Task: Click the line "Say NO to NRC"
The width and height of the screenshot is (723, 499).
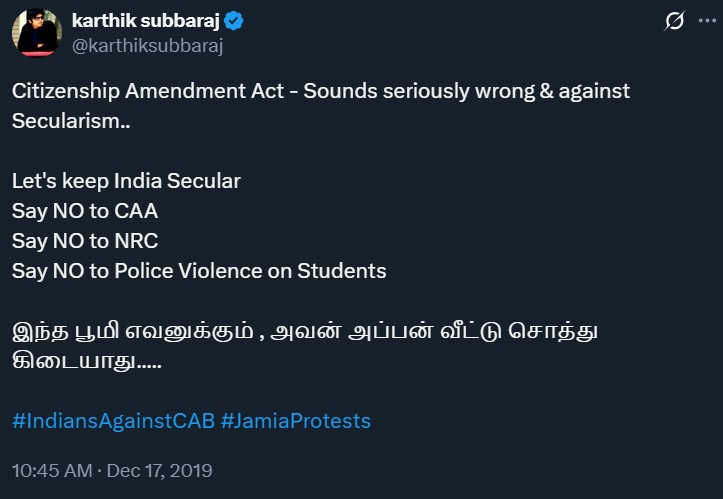Action: click(85, 241)
